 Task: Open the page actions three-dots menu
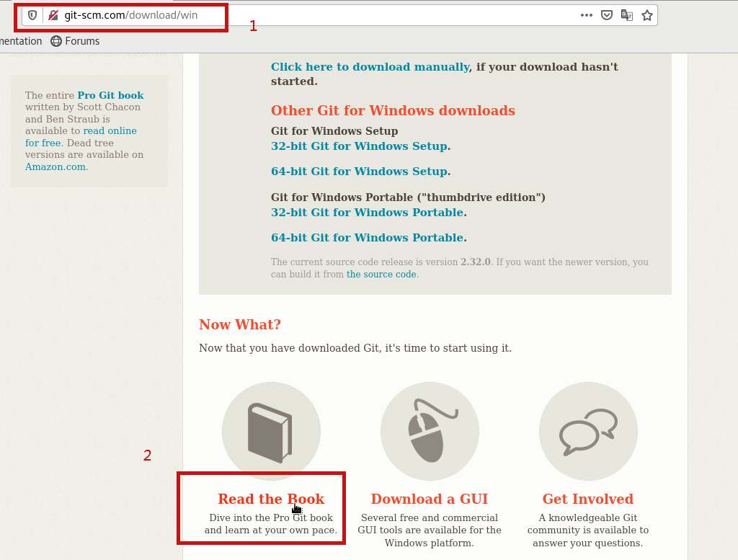pos(587,15)
